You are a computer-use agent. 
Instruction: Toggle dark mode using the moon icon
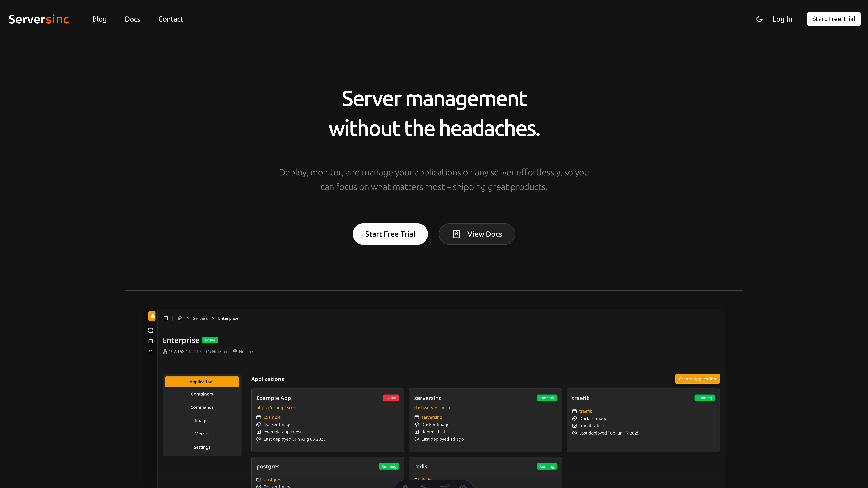click(x=759, y=19)
